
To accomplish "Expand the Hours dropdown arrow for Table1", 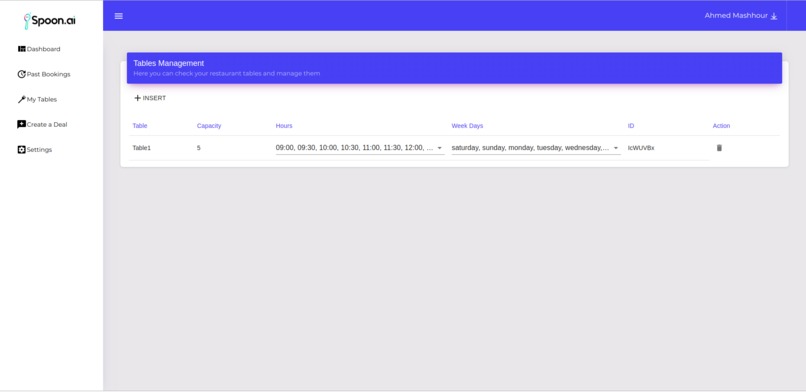I will [439, 148].
